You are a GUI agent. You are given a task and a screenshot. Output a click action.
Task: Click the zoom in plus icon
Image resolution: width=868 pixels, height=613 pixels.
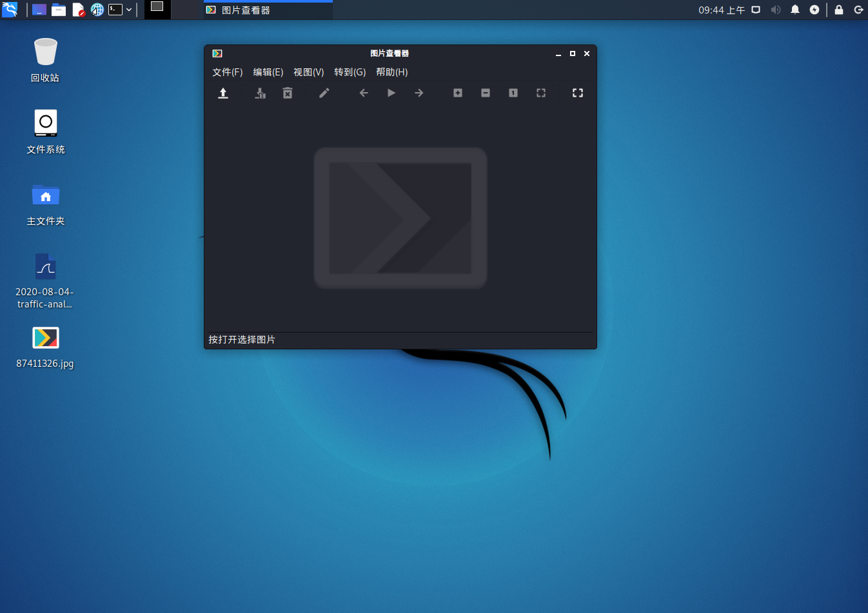click(458, 93)
